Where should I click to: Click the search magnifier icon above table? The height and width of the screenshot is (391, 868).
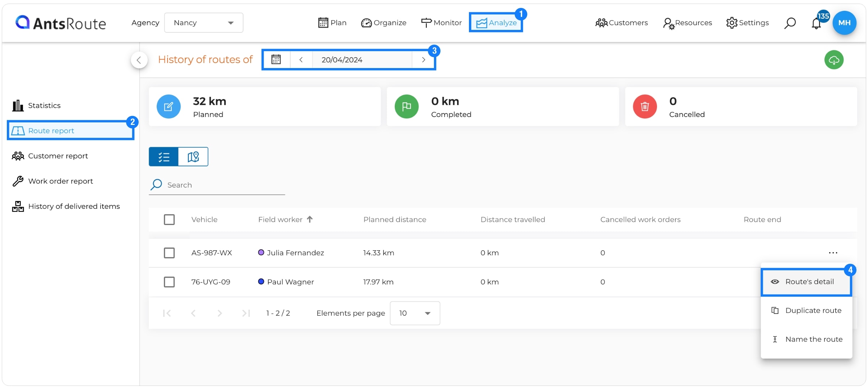pos(156,184)
